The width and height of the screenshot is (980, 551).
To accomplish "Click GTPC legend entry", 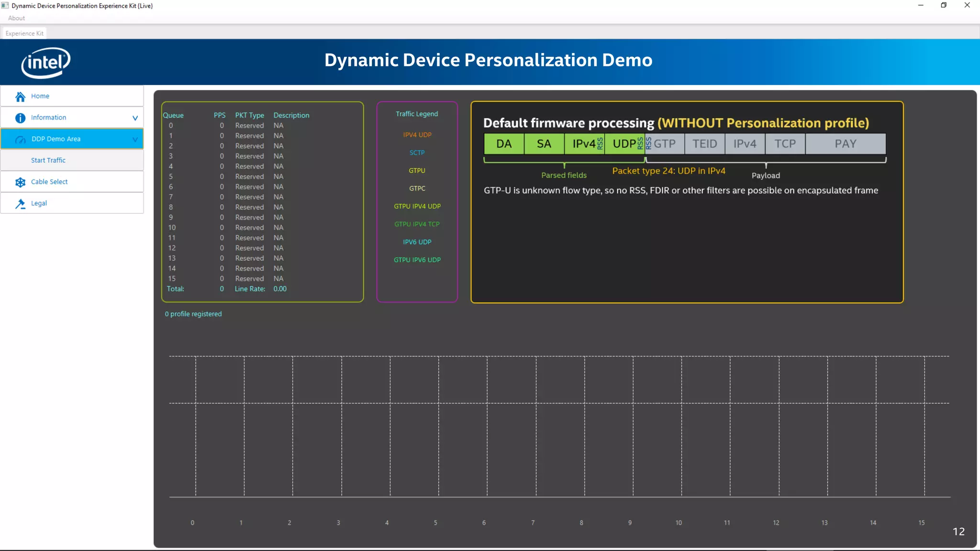I will pos(417,188).
